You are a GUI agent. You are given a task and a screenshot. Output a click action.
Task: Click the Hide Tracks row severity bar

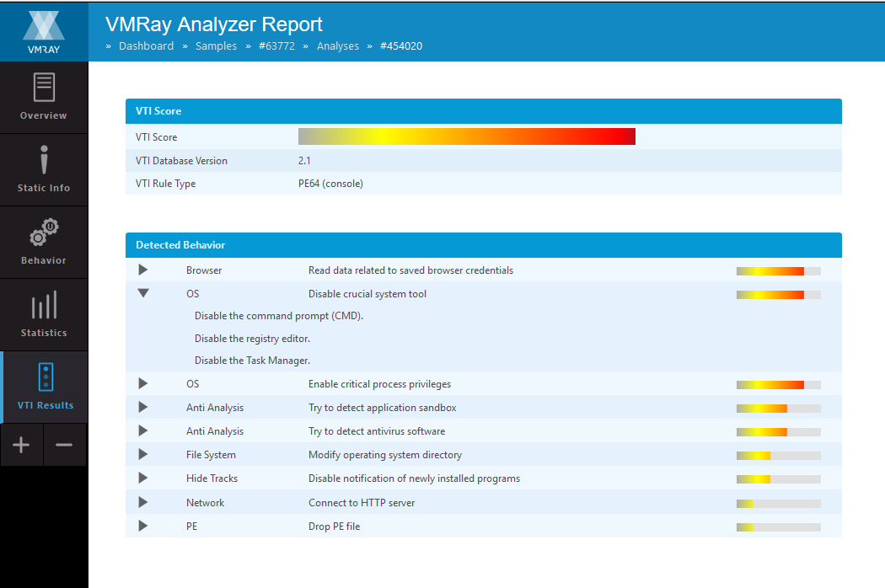pos(778,479)
